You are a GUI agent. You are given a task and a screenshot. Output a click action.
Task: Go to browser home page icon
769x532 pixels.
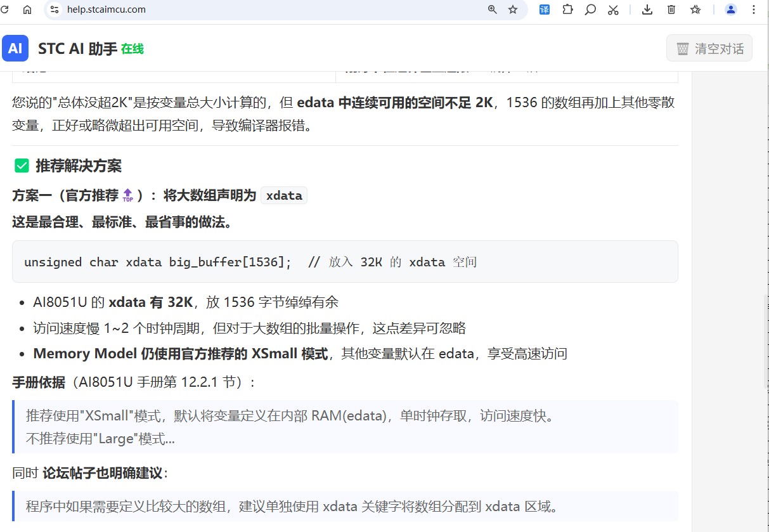[27, 10]
